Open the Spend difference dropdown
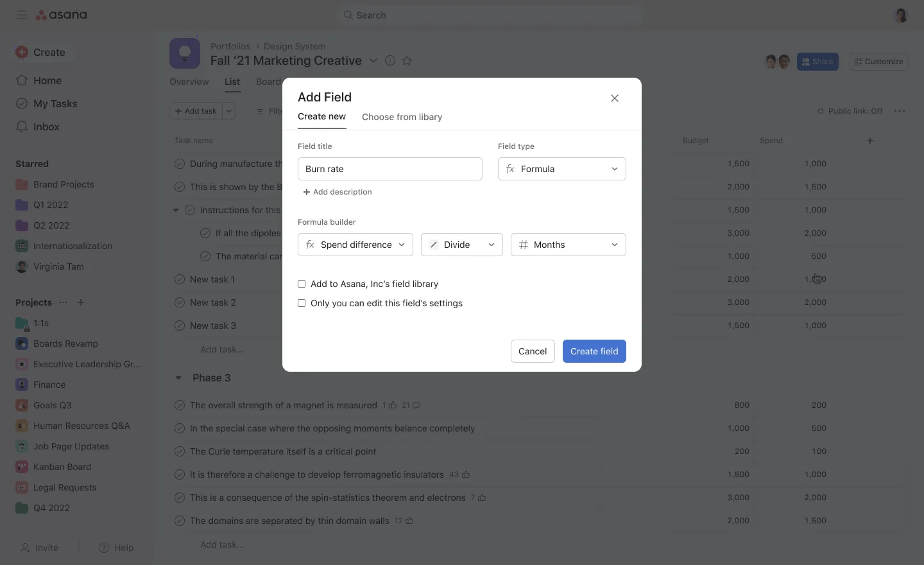This screenshot has width=924, height=565. coord(355,245)
